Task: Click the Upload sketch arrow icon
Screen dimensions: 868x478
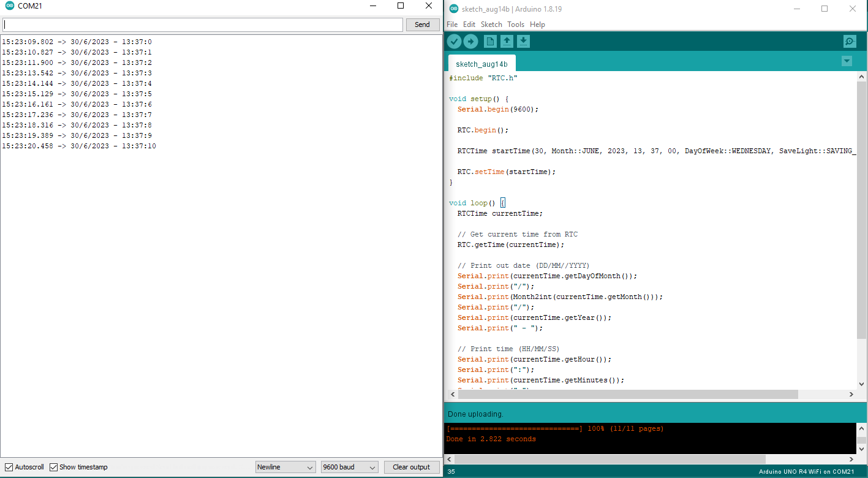Action: [x=470, y=41]
